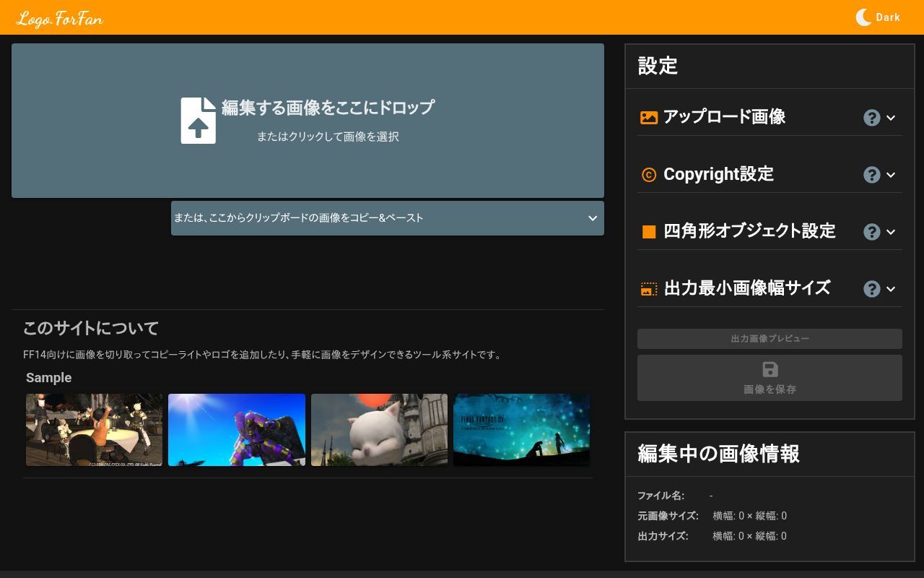Click the 画像を保存 save button

click(770, 378)
